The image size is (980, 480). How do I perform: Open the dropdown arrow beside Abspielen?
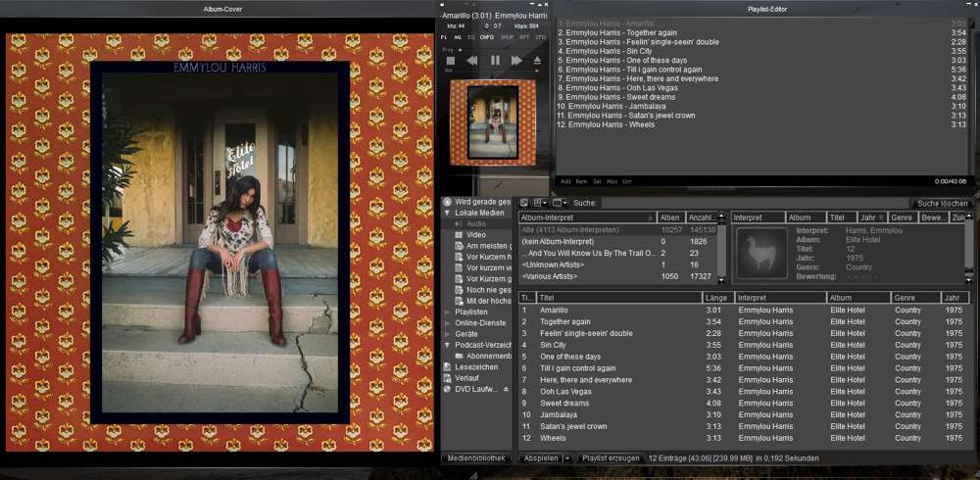point(567,457)
